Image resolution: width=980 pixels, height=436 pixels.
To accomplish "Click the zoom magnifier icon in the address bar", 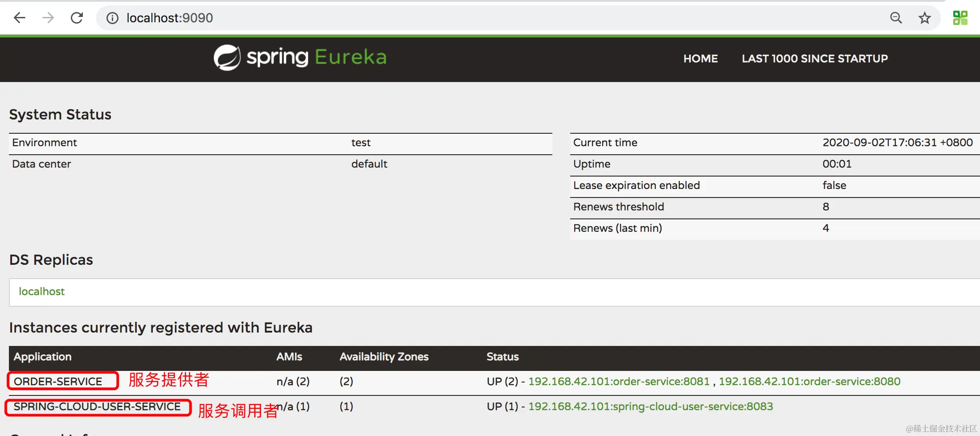I will pos(896,18).
